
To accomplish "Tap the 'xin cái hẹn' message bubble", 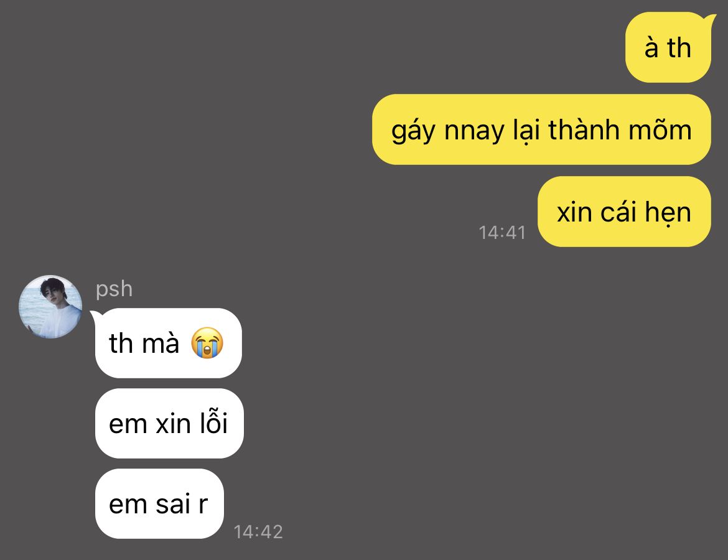I will [x=624, y=212].
